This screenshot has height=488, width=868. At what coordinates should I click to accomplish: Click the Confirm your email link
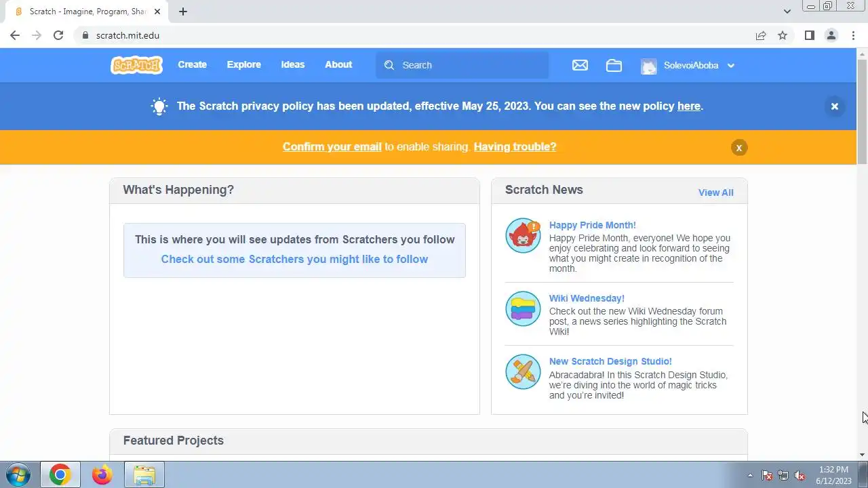(x=332, y=146)
